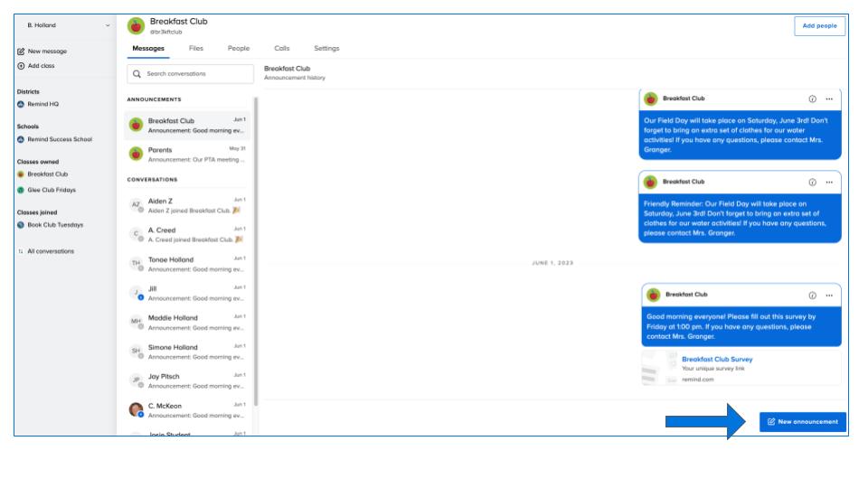
Task: Select Glee Club Fridays class icon
Action: 21,190
